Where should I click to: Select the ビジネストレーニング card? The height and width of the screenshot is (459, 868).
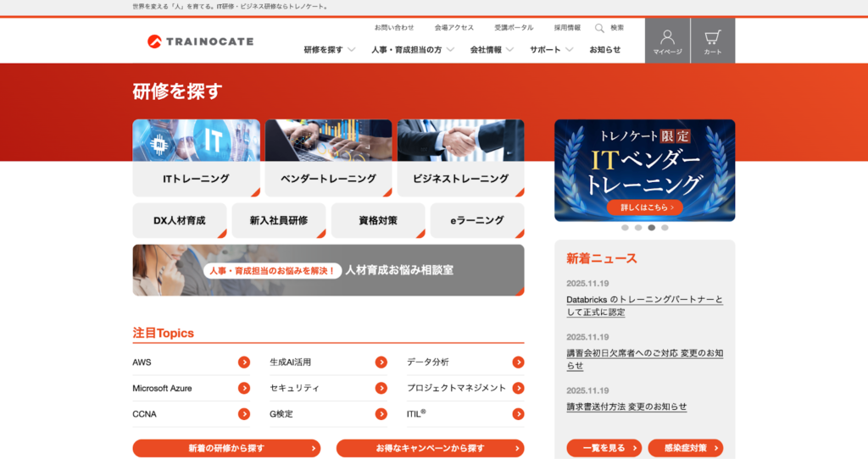[460, 158]
